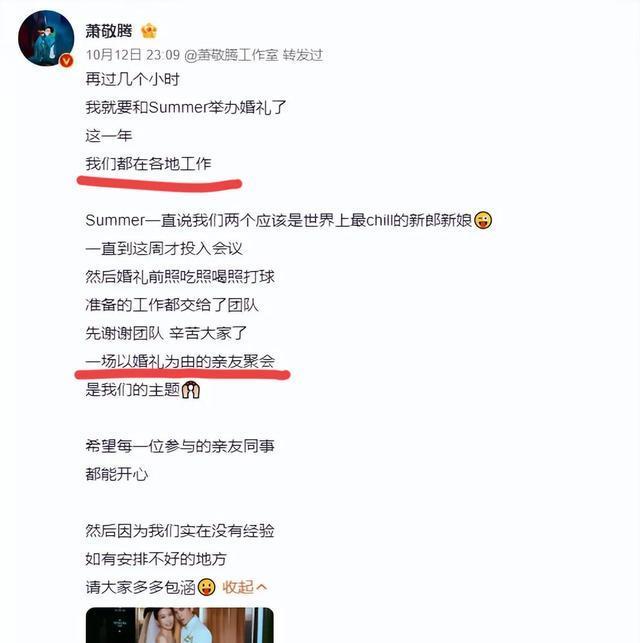Open the @萧敬腾工作室 mention link
640x643 pixels.
(x=231, y=55)
